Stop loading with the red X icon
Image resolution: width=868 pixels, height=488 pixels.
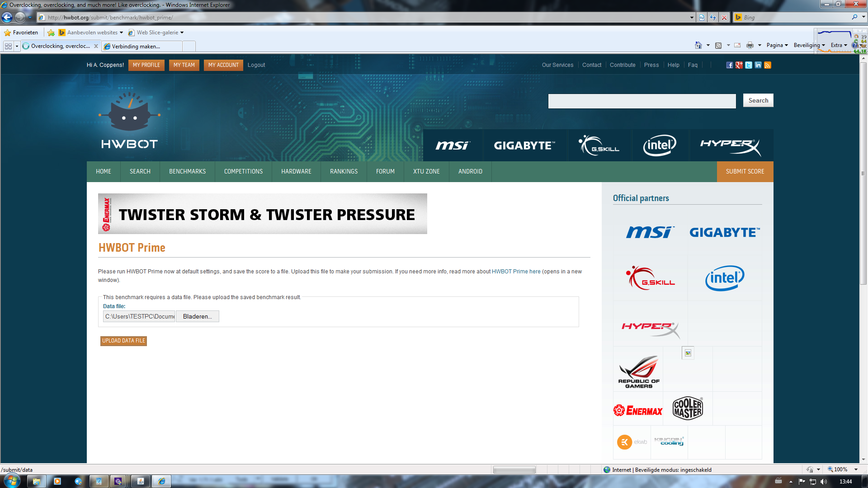pyautogui.click(x=724, y=17)
